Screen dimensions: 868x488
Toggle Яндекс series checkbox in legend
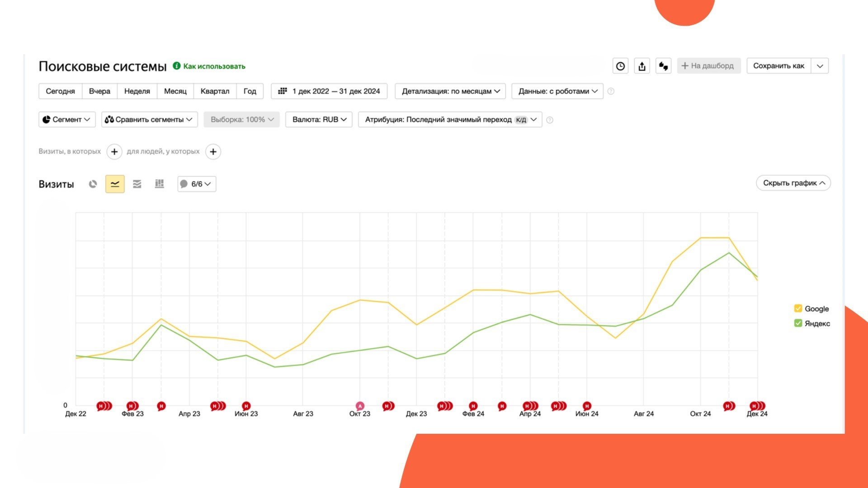[798, 323]
